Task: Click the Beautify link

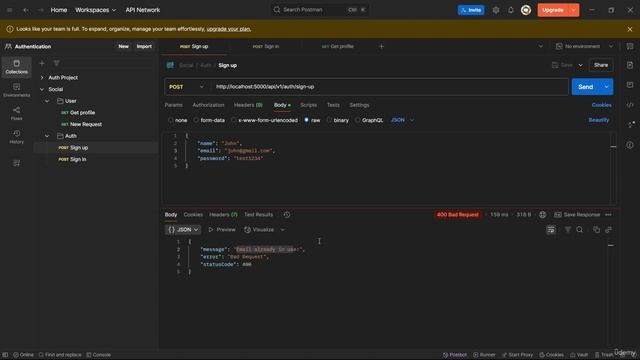Action: pos(599,120)
